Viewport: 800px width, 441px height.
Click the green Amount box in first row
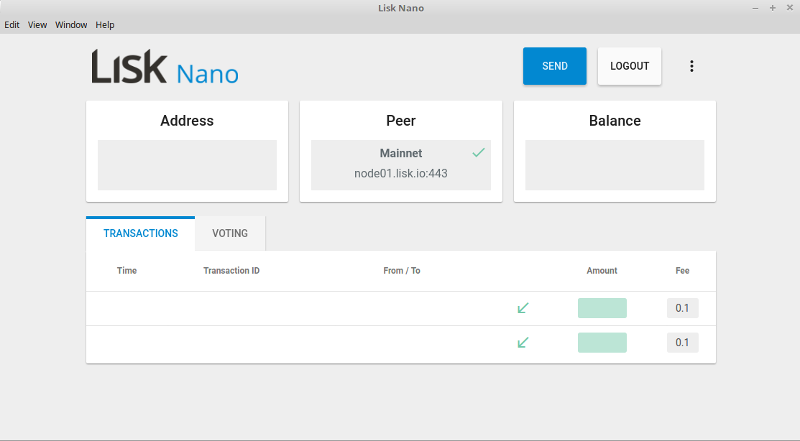point(602,308)
